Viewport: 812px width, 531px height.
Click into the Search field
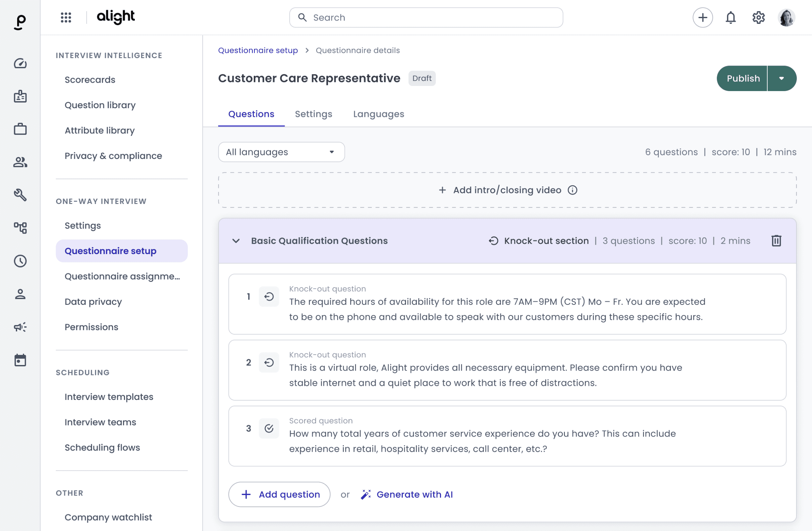pos(426,17)
